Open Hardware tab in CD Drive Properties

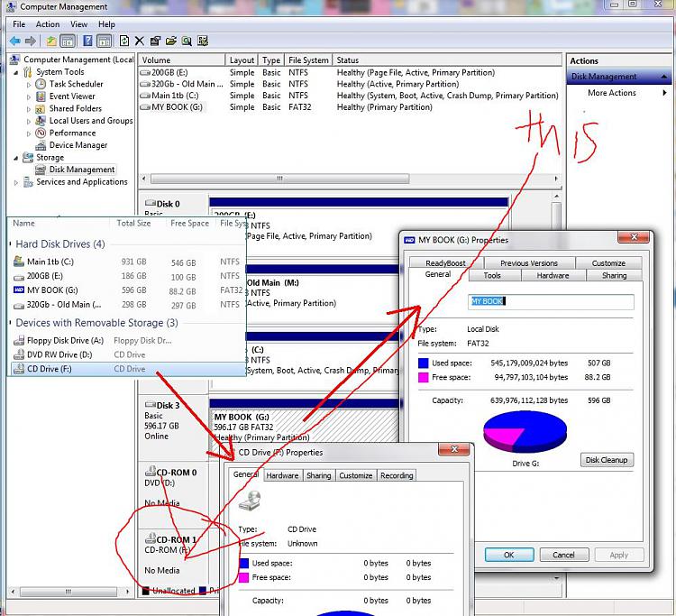282,475
